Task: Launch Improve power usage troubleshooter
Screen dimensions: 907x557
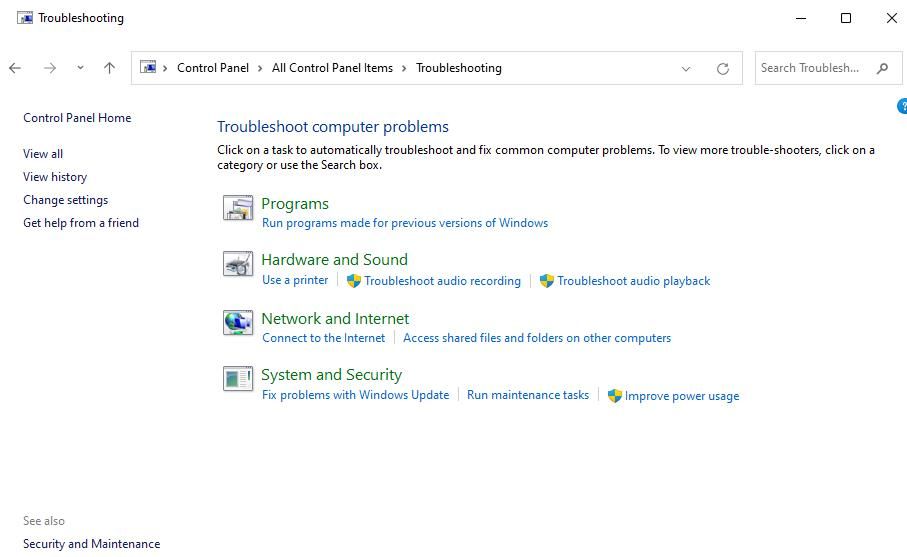Action: click(x=681, y=396)
